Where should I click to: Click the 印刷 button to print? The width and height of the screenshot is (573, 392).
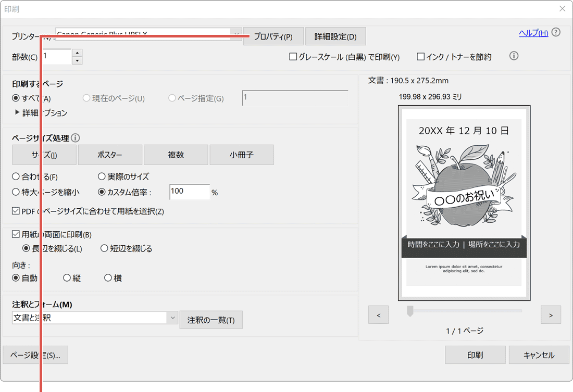coord(475,355)
